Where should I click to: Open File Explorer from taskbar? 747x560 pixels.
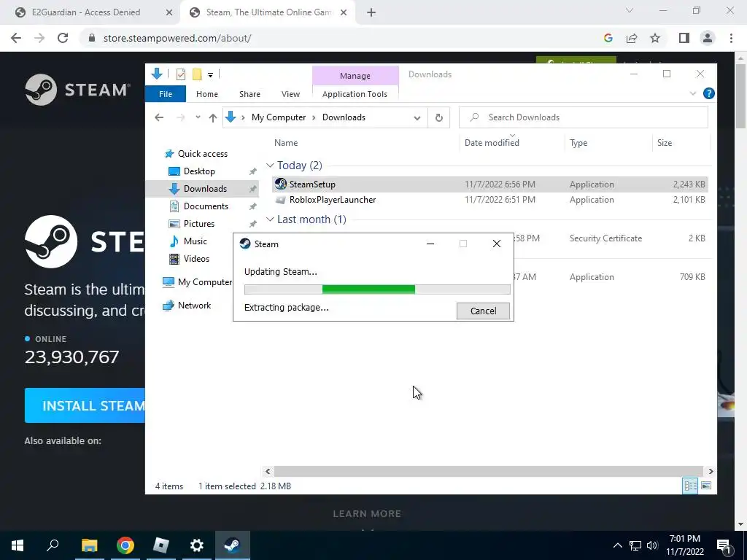click(89, 545)
